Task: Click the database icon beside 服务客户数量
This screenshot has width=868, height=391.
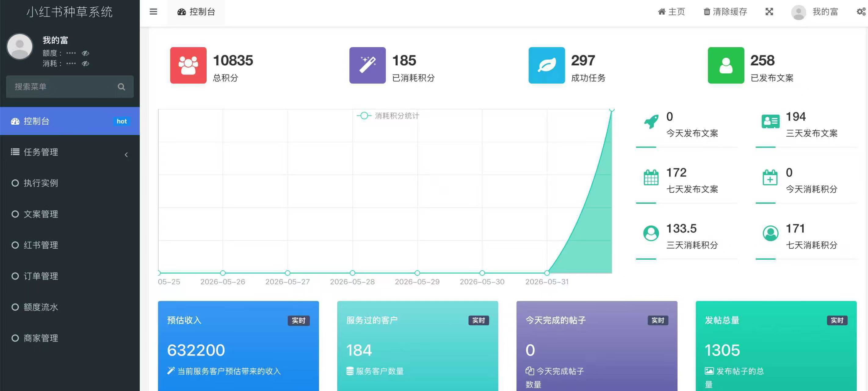Action: [350, 371]
